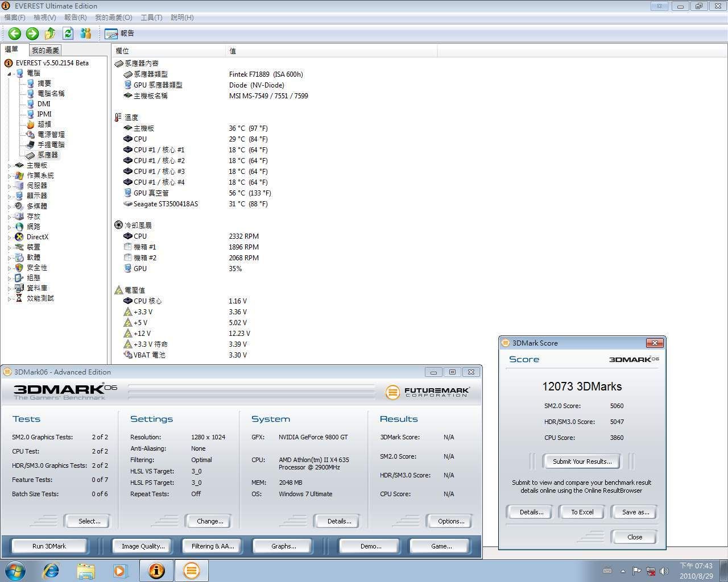Select EVEREST v5.50.2154 Beta root node
Viewport: 728px width, 582px height.
click(x=52, y=63)
